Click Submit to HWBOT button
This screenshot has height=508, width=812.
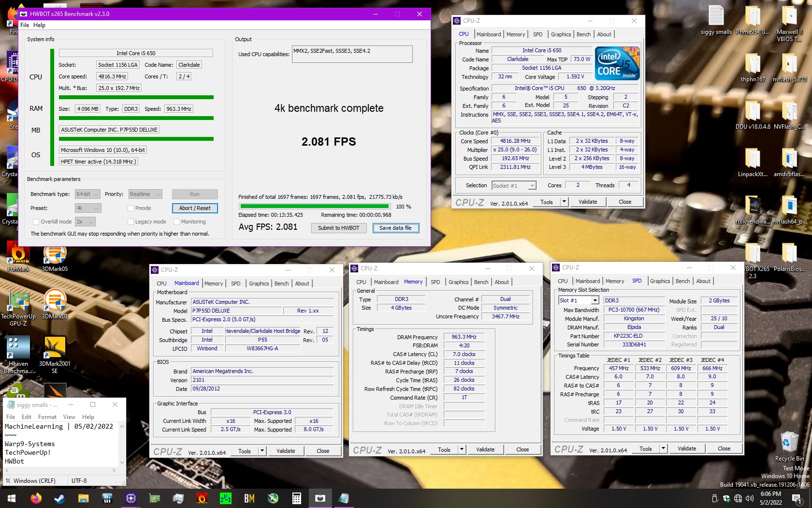tap(339, 228)
